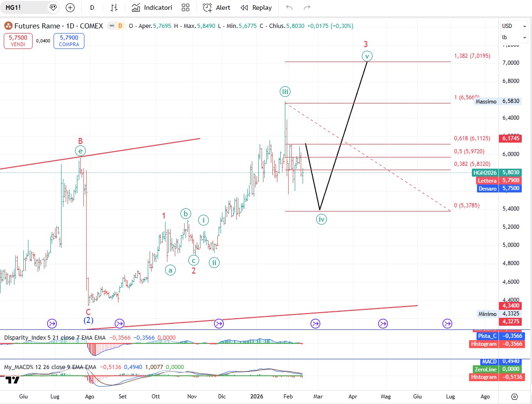Open the bar chart style selector
The width and height of the screenshot is (532, 404).
pos(114,7)
